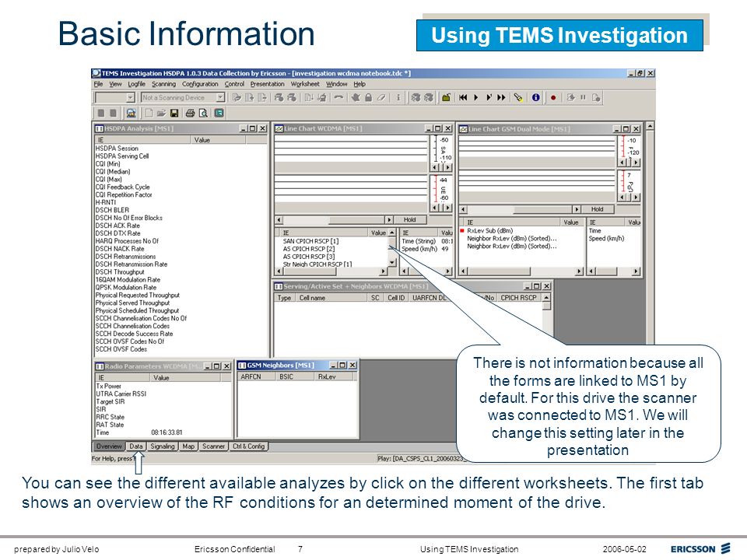Click the WCDMA line chart horizontal scrollbar
The width and height of the screenshot is (747, 560).
coord(334,220)
